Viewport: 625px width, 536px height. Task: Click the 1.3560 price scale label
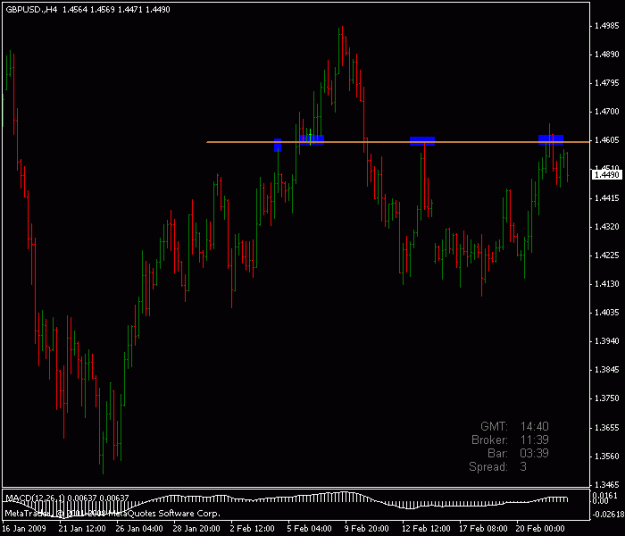point(607,457)
